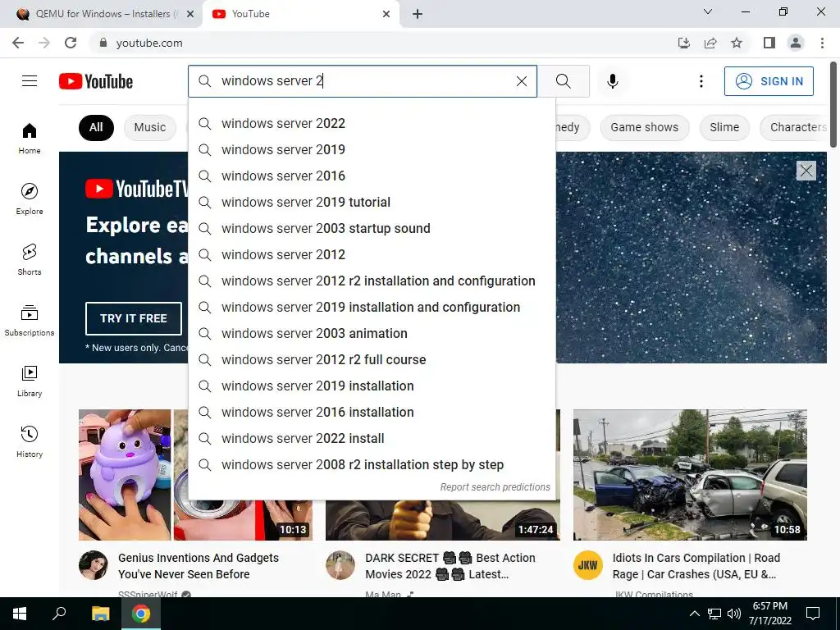Image resolution: width=840 pixels, height=630 pixels.
Task: Bookmark this page with the star
Action: click(737, 43)
